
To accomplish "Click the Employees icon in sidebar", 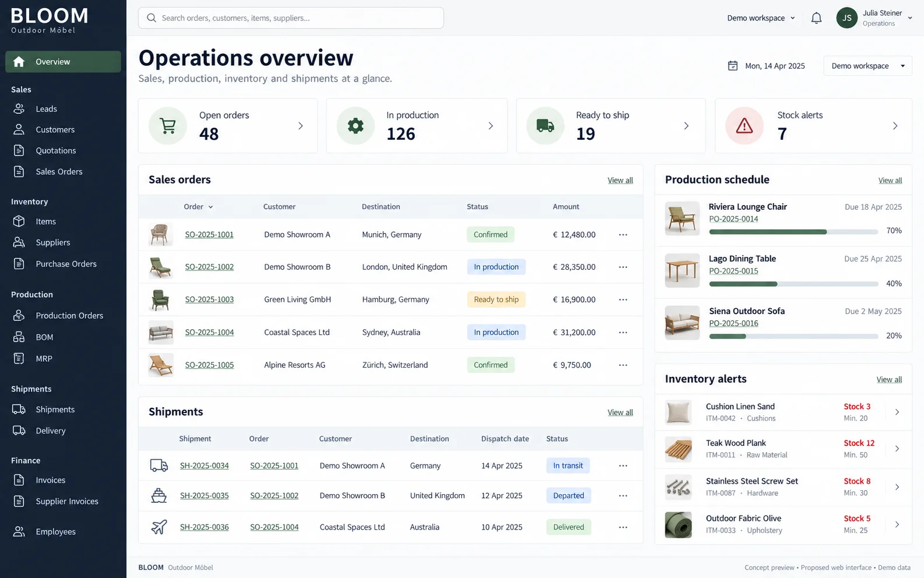I will [19, 531].
